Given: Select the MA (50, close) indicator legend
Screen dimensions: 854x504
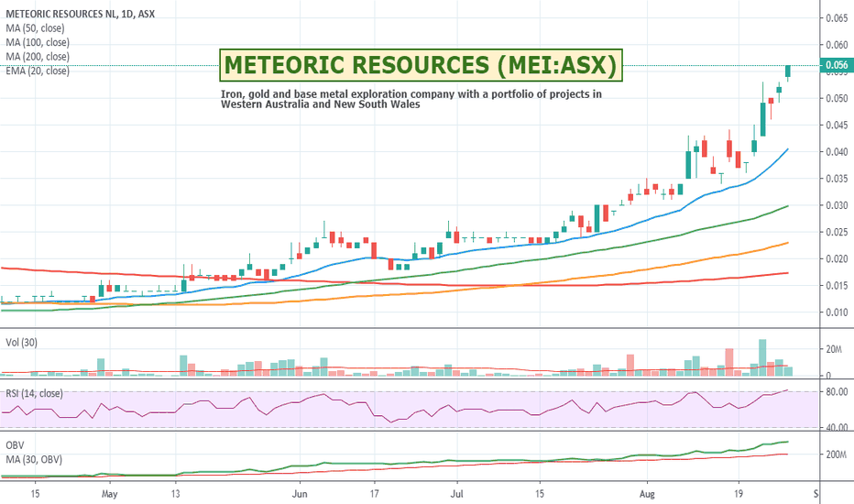Looking at the screenshot, I should (35, 28).
